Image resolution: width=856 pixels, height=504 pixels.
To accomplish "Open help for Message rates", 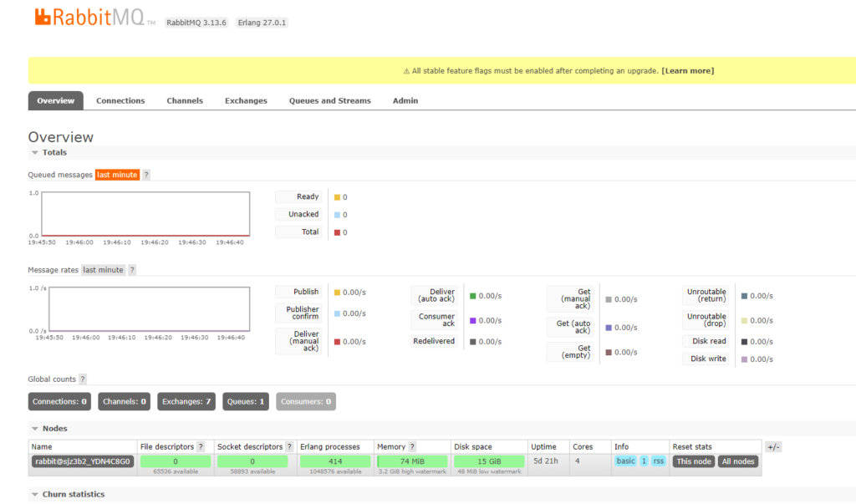I will 131,270.
